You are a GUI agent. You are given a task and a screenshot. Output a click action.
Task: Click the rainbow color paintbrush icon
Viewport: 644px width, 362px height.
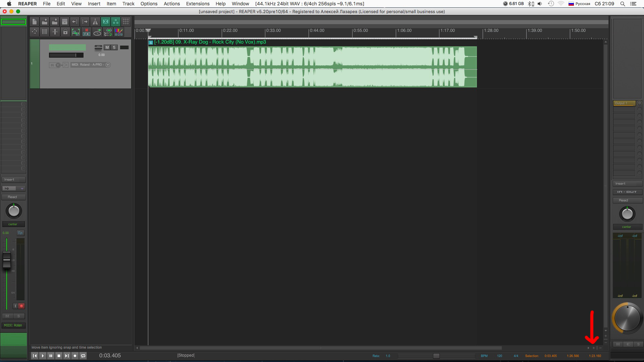[119, 32]
